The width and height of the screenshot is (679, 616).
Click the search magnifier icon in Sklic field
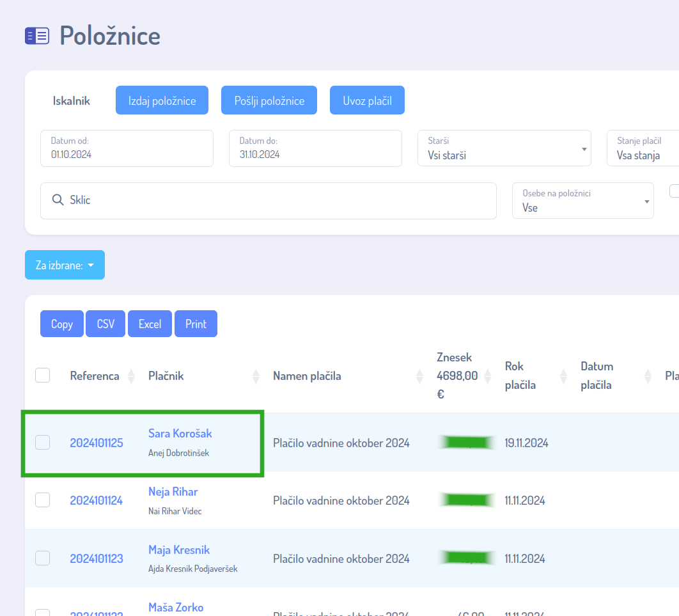[58, 200]
